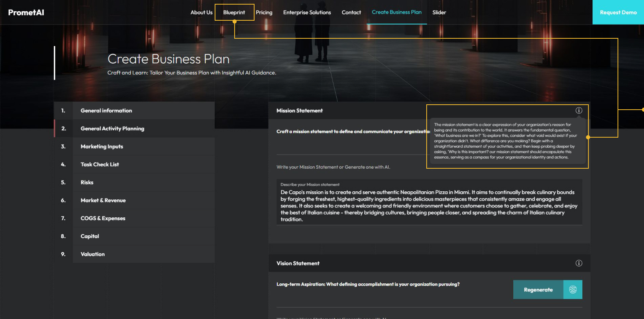
Task: Go to the Pricing page
Action: [x=264, y=12]
